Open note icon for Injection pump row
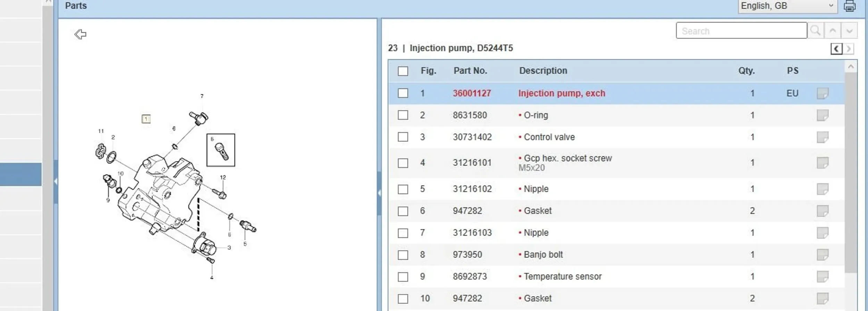This screenshot has width=868, height=311. coord(822,93)
